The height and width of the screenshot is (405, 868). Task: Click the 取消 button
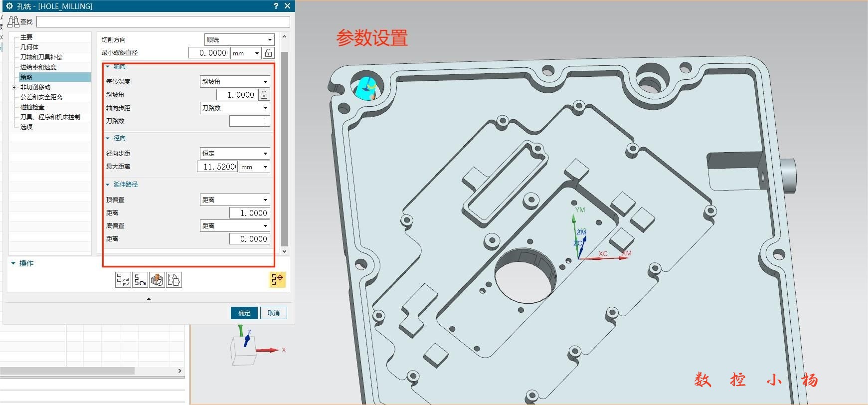pos(274,313)
